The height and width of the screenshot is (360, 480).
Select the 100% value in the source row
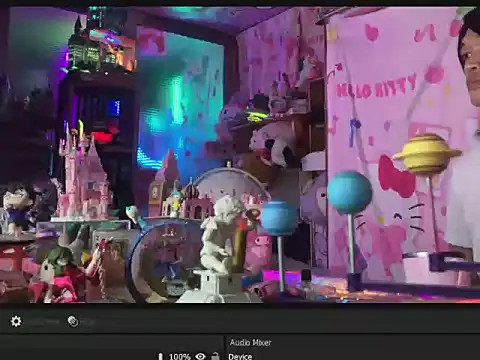coord(180,357)
